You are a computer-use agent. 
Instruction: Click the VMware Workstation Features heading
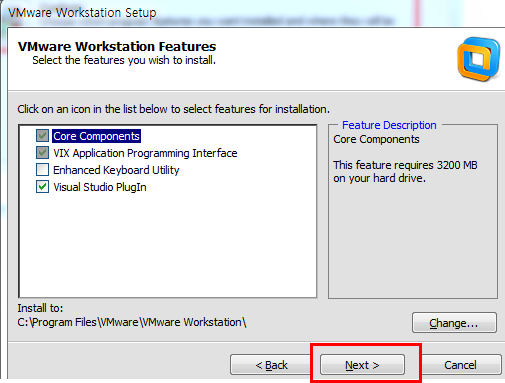tap(117, 46)
